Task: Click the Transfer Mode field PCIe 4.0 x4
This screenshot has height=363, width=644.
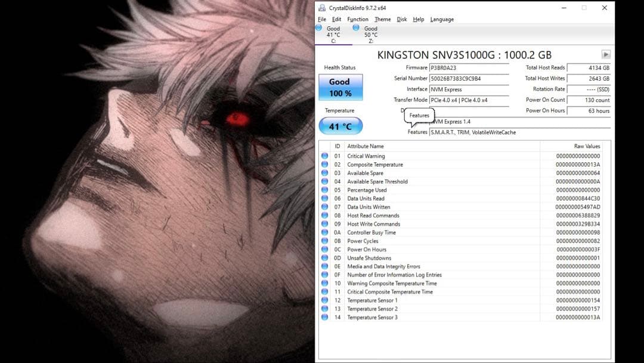Action: pyautogui.click(x=469, y=100)
